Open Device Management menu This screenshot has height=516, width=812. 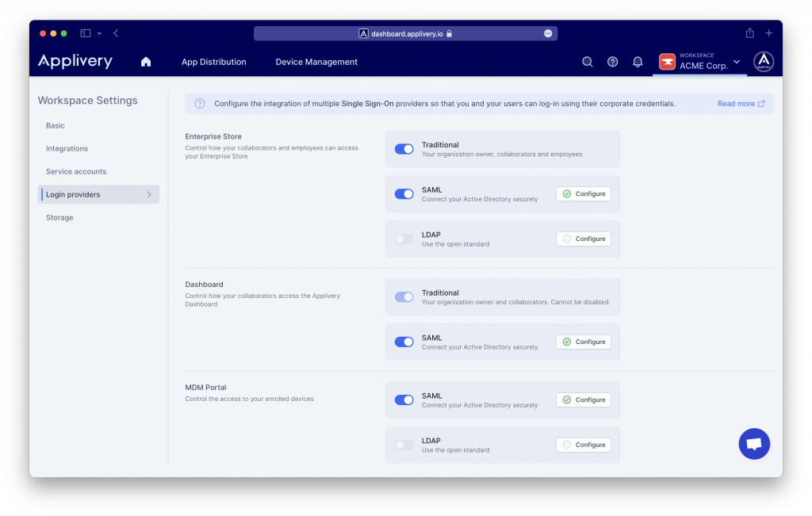(316, 62)
